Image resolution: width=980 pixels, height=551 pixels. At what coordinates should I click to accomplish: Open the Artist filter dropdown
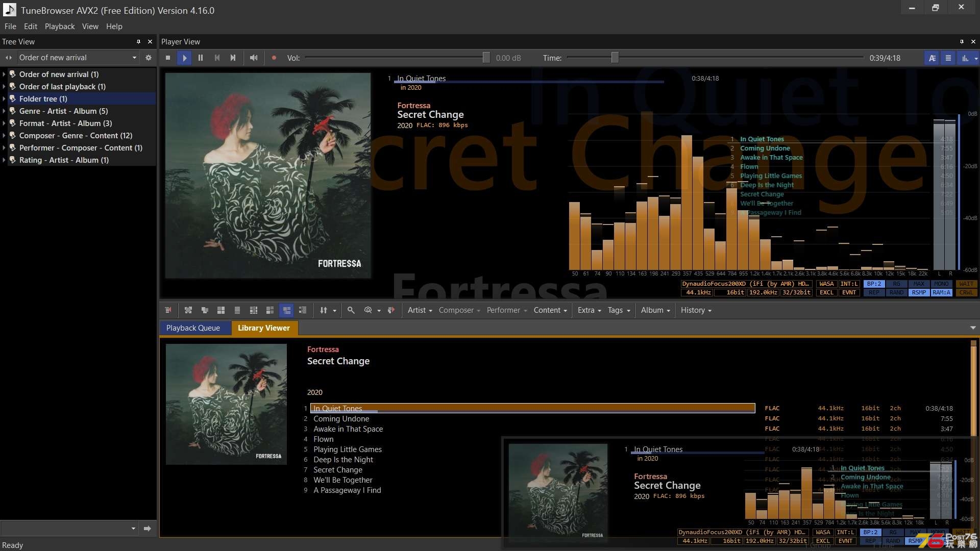pos(420,310)
